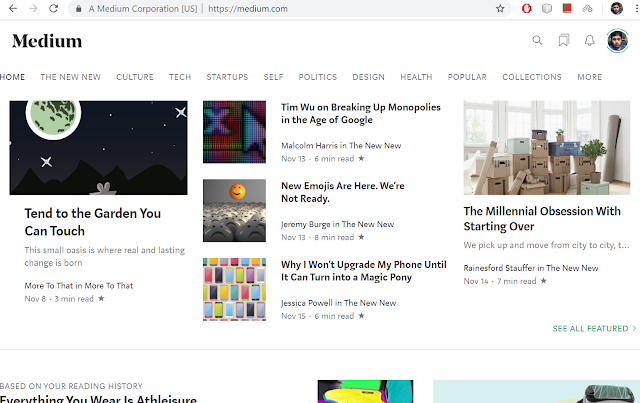Viewport: 640px width, 403px height.
Task: Open "The Millennial Obsession With Starting Over"
Action: coord(542,218)
